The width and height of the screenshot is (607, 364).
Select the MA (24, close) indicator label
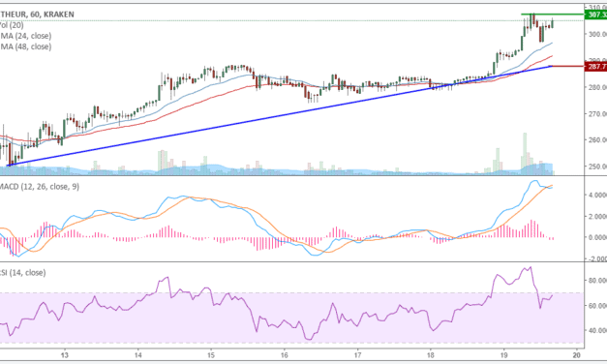25,36
